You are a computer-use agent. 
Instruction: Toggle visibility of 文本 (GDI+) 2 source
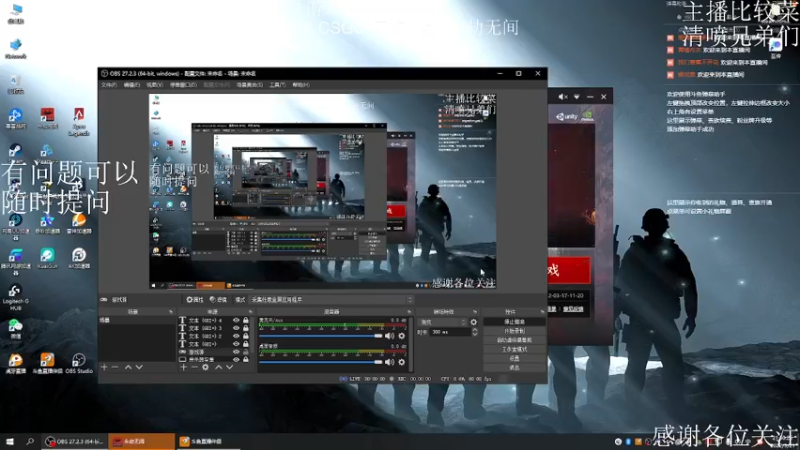(x=236, y=336)
